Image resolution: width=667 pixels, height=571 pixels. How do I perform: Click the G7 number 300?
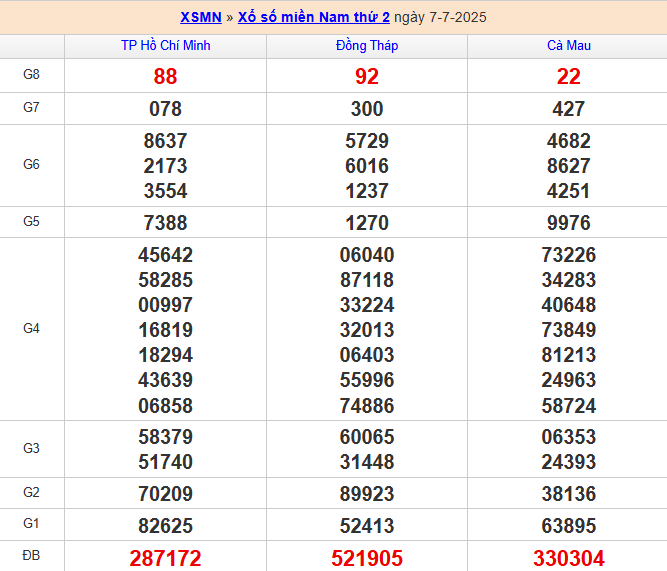coord(367,109)
